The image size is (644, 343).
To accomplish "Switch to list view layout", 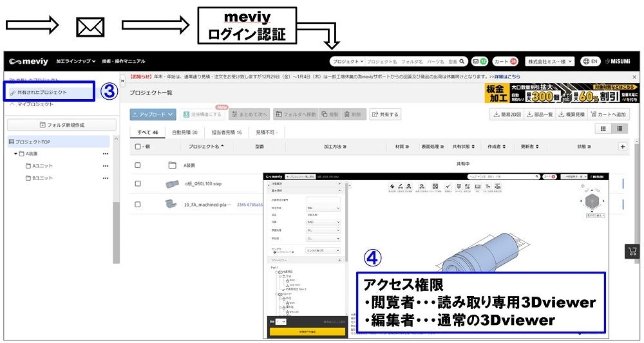I will (x=620, y=129).
